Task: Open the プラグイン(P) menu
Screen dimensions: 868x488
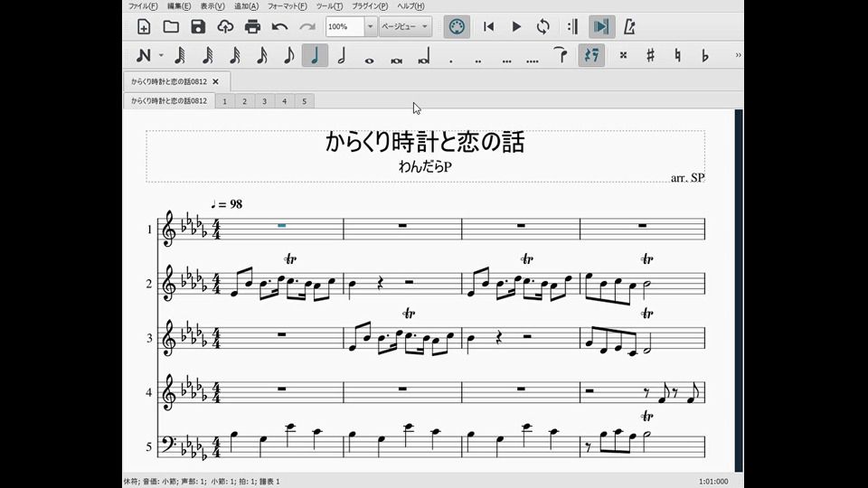Action: [x=370, y=6]
